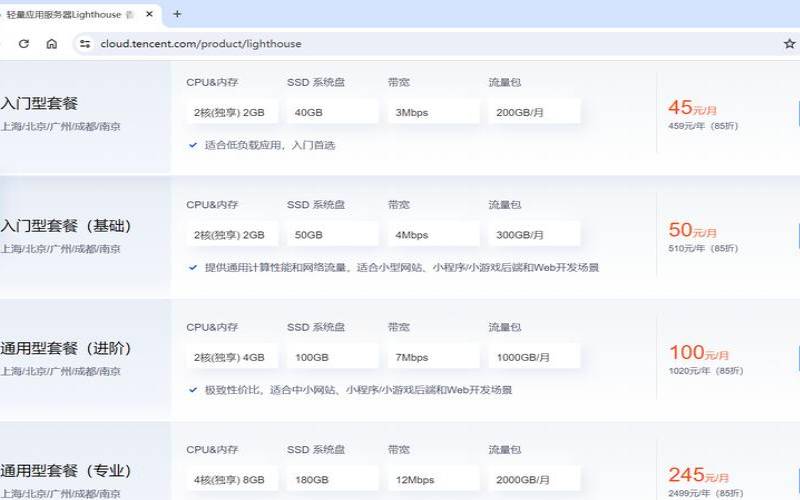Reload the page with the refresh icon
This screenshot has height=500, width=800.
pos(24,44)
